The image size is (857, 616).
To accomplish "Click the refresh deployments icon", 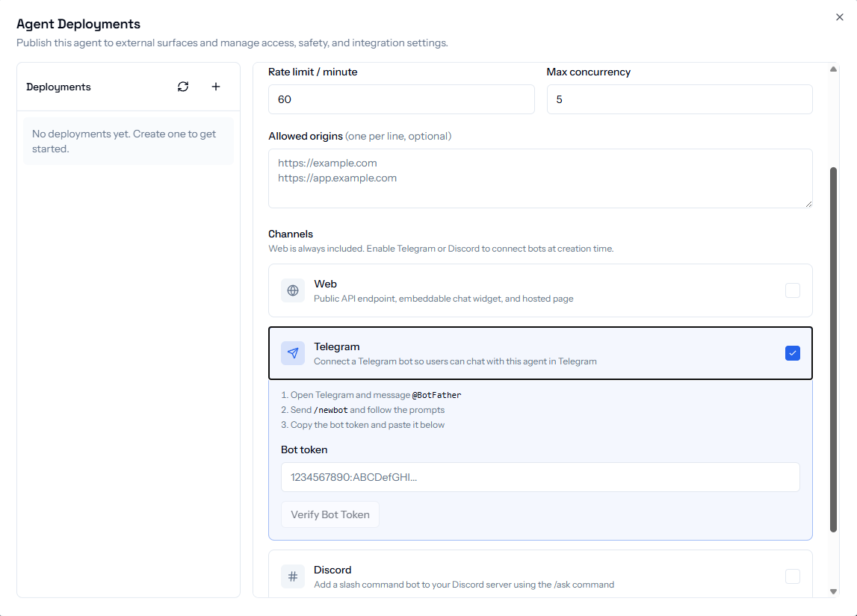I will [183, 87].
